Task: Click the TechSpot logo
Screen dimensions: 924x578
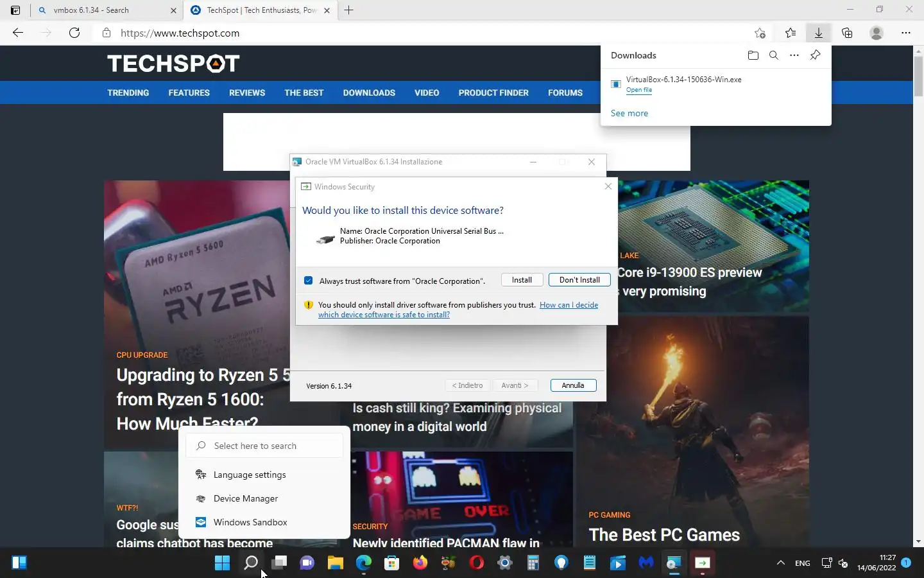Action: (173, 64)
